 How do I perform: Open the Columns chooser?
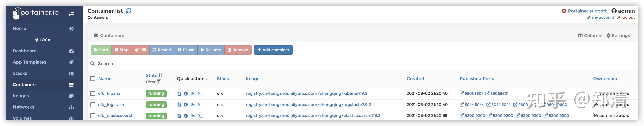590,36
